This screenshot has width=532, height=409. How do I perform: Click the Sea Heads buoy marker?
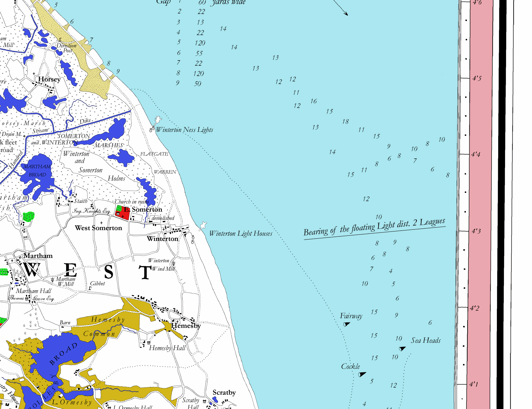[x=402, y=349]
